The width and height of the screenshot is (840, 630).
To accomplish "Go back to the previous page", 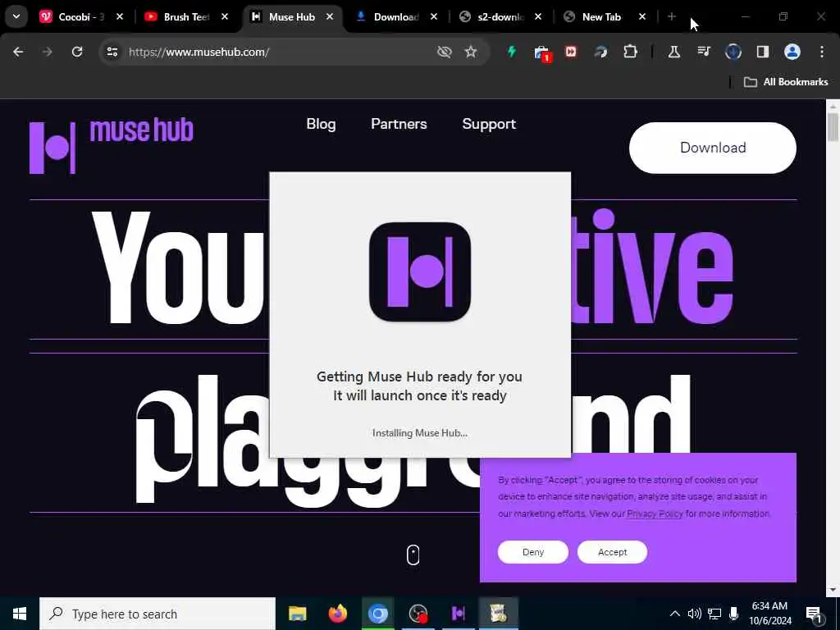I will pyautogui.click(x=18, y=52).
